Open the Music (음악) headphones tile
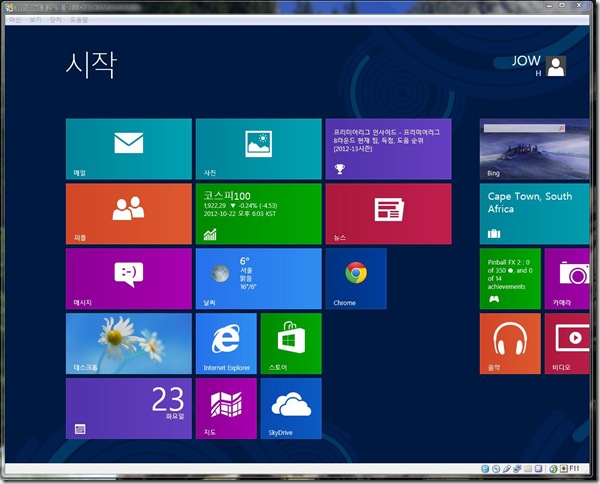Image resolution: width=600 pixels, height=484 pixels. [x=510, y=343]
